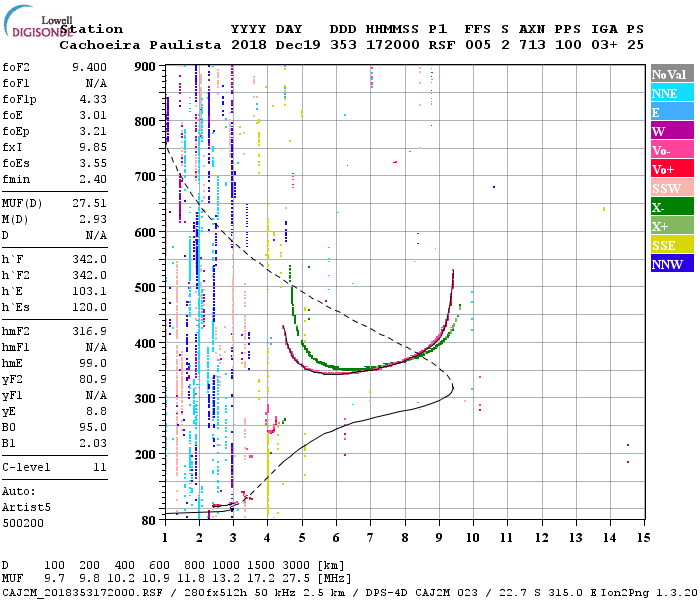
Task: Click the foE value 3.01
Action: (x=93, y=116)
